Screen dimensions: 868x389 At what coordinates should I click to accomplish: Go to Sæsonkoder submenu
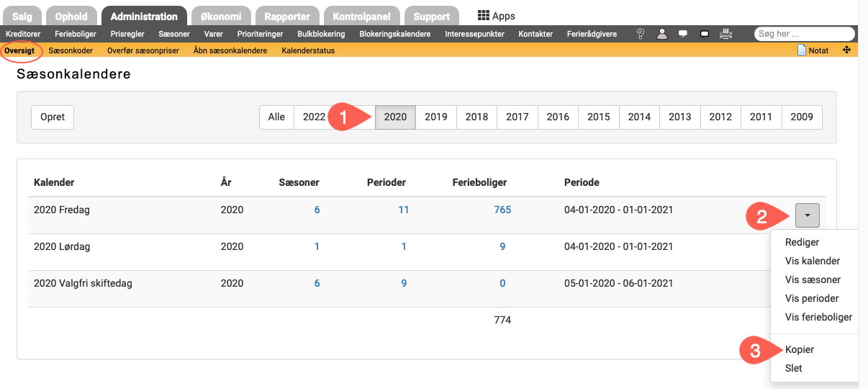tap(71, 50)
